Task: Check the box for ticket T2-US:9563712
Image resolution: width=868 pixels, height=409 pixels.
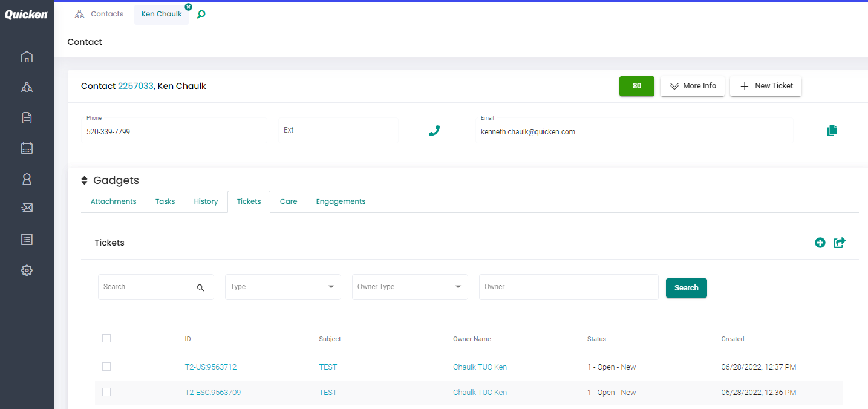Action: point(106,367)
